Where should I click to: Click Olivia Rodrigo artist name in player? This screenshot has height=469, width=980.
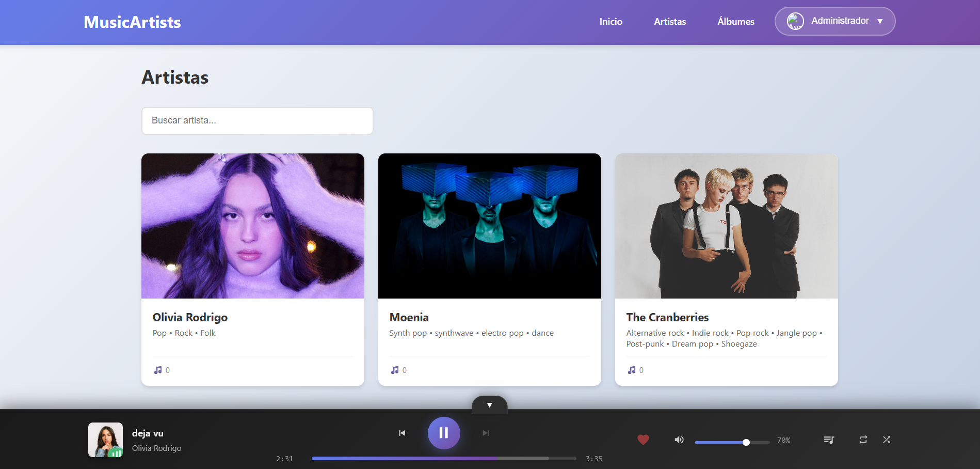tap(157, 448)
